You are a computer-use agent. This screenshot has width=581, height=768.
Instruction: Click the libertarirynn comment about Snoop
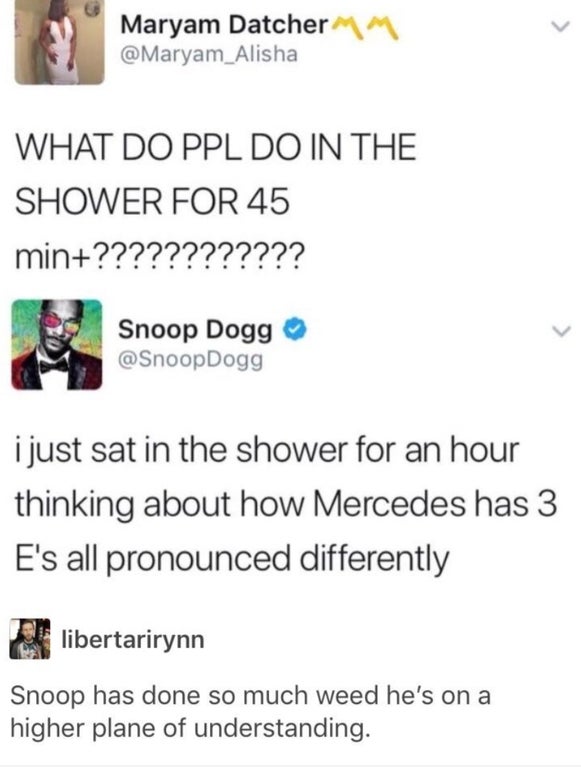pyautogui.click(x=250, y=711)
